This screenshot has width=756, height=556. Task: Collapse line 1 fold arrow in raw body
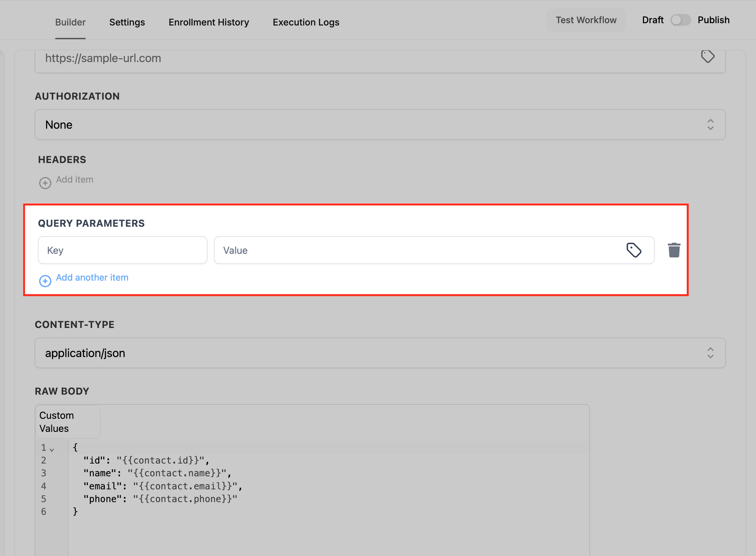tap(52, 450)
